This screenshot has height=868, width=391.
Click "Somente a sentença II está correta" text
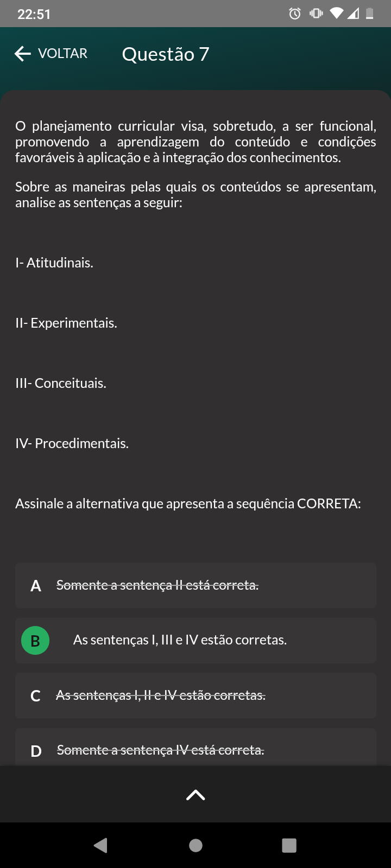(x=157, y=585)
